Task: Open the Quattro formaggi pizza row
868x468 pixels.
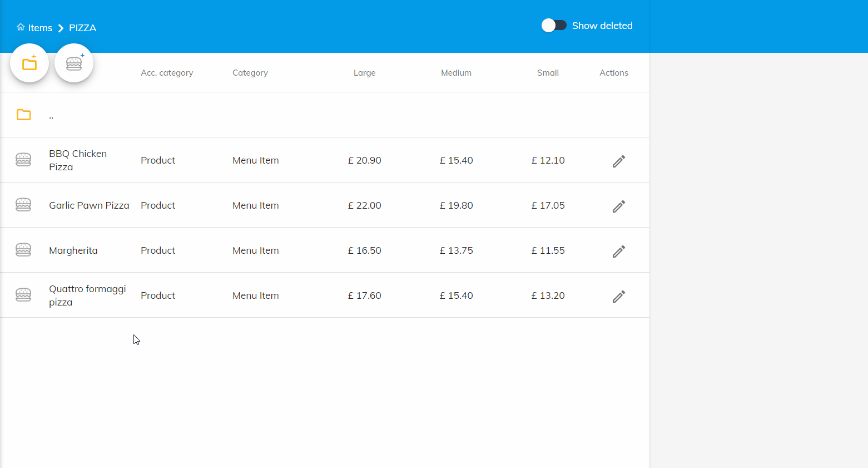Action: (87, 295)
